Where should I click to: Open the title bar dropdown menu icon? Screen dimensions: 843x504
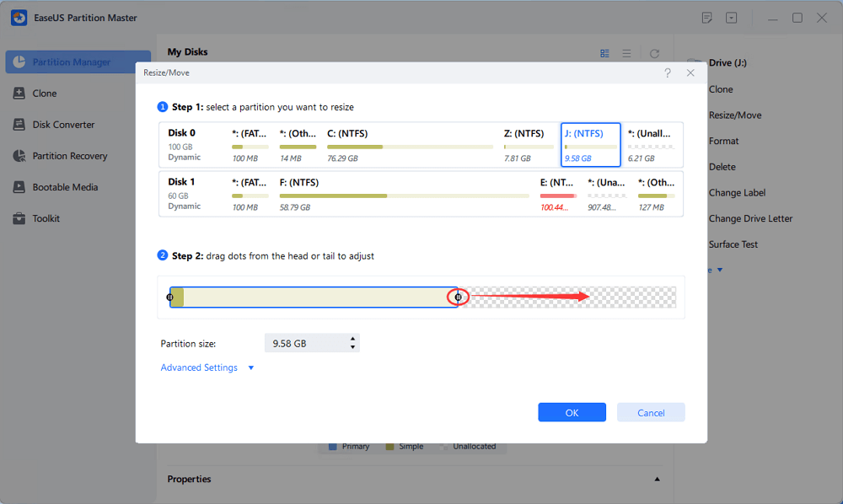coord(731,18)
